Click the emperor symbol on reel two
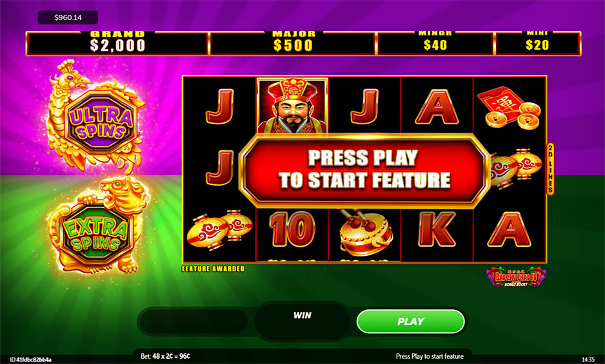Image resolution: width=605 pixels, height=364 pixels. [x=292, y=105]
